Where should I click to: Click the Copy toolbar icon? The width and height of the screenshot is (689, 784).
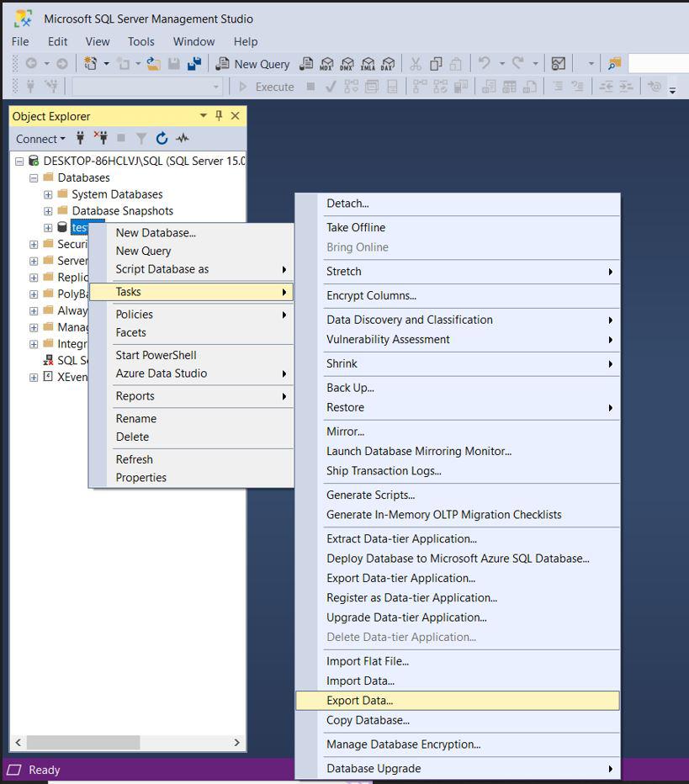436,63
